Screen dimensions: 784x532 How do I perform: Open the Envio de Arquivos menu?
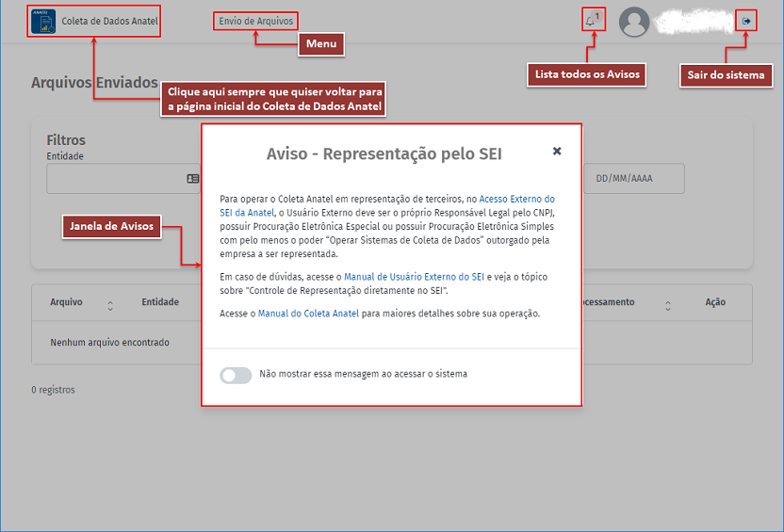coord(255,21)
